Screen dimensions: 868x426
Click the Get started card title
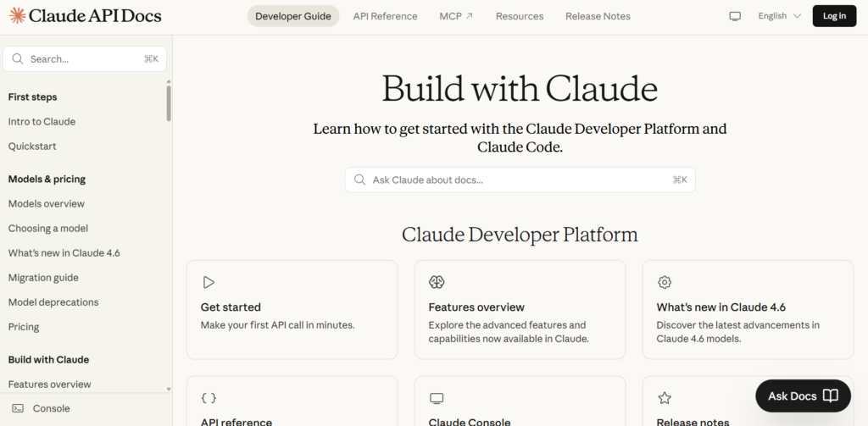[231, 307]
